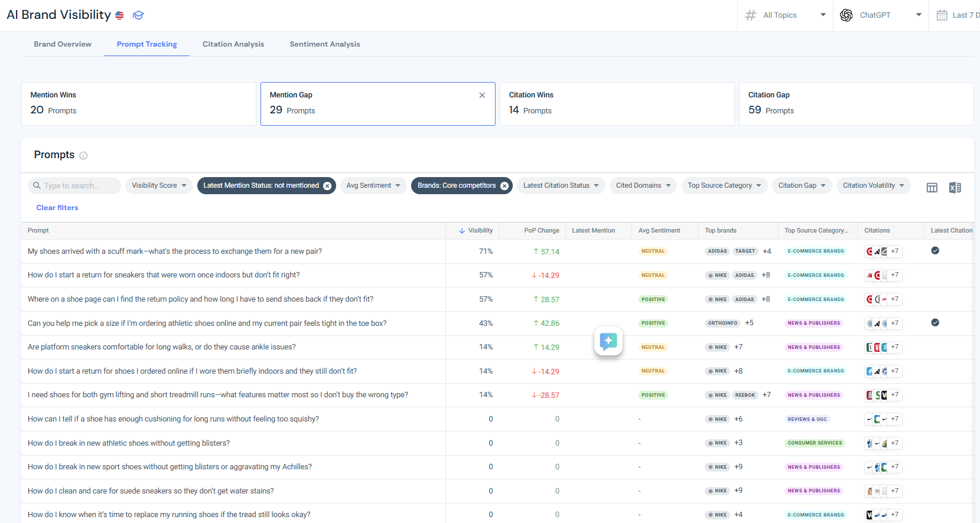Viewport: 980px width, 523px height.
Task: Click the Clear filters link
Action: point(57,208)
